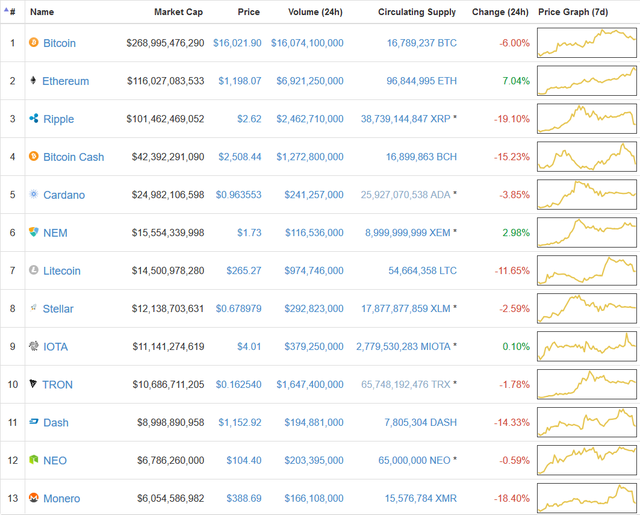Open the IOTA name link

tap(56, 347)
